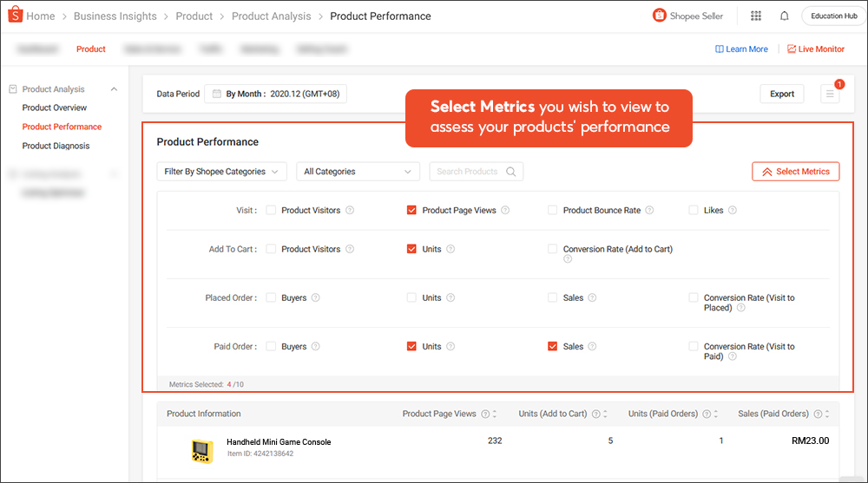This screenshot has width=868, height=483.
Task: Enable Visit Product Visitors checkbox
Action: click(x=271, y=210)
